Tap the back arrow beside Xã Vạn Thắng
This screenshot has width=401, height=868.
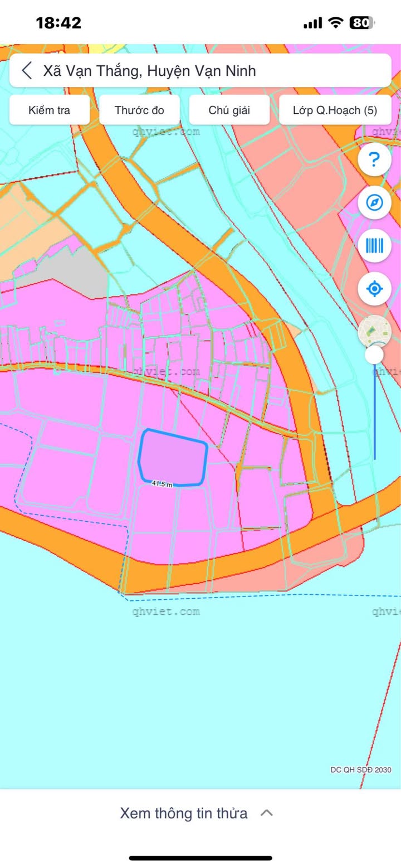pyautogui.click(x=26, y=71)
